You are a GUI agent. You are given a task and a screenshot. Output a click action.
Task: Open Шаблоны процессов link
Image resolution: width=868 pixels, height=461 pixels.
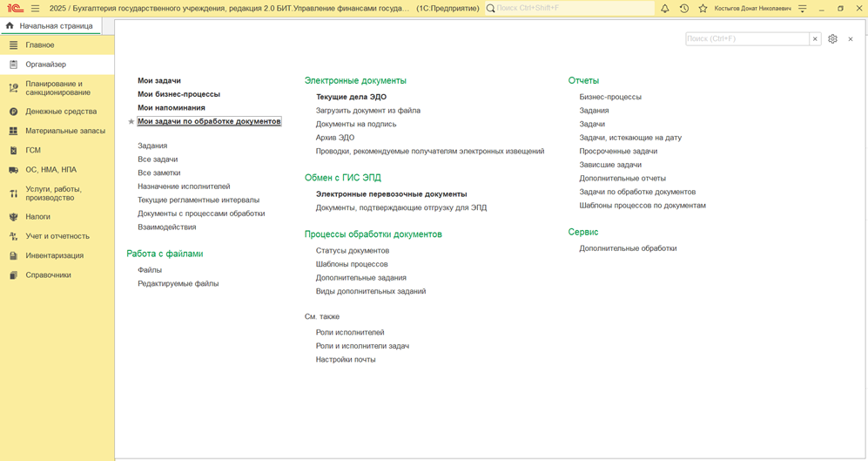pyautogui.click(x=352, y=264)
